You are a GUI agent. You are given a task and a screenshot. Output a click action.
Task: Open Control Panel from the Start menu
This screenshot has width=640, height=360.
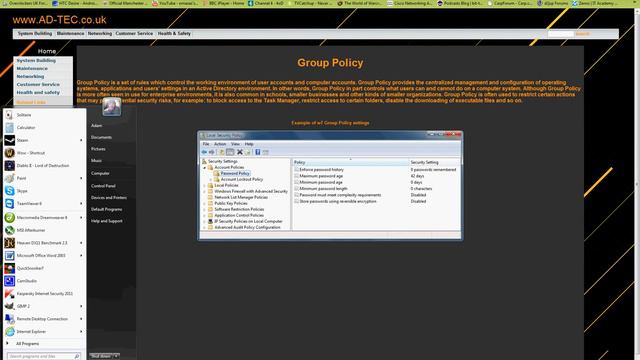click(x=103, y=186)
